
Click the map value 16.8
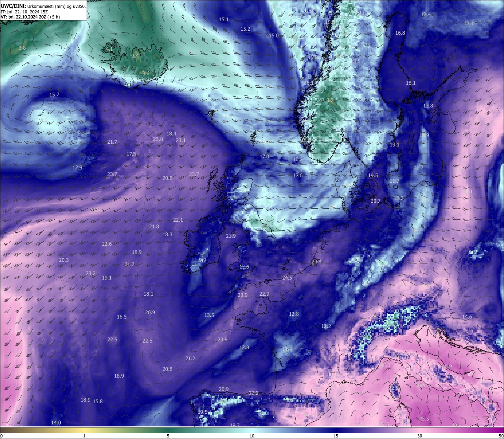(x=400, y=33)
